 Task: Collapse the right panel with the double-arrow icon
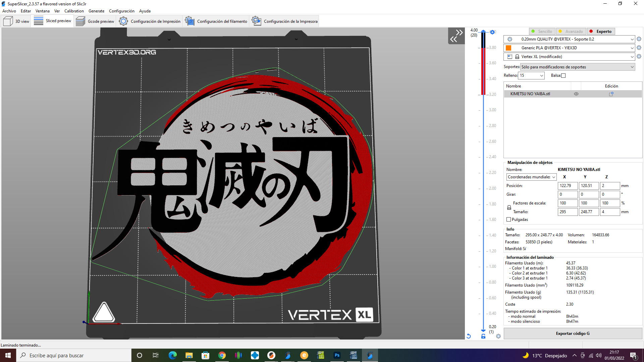[456, 36]
